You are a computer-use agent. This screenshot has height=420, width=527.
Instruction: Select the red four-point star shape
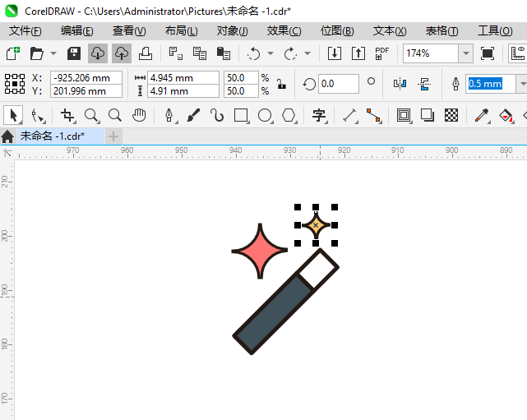(260, 251)
